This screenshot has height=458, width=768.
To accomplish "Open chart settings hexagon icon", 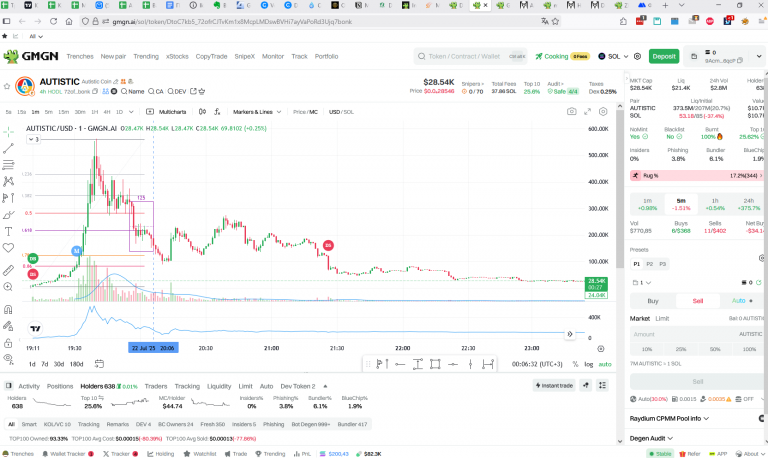I will (603, 112).
